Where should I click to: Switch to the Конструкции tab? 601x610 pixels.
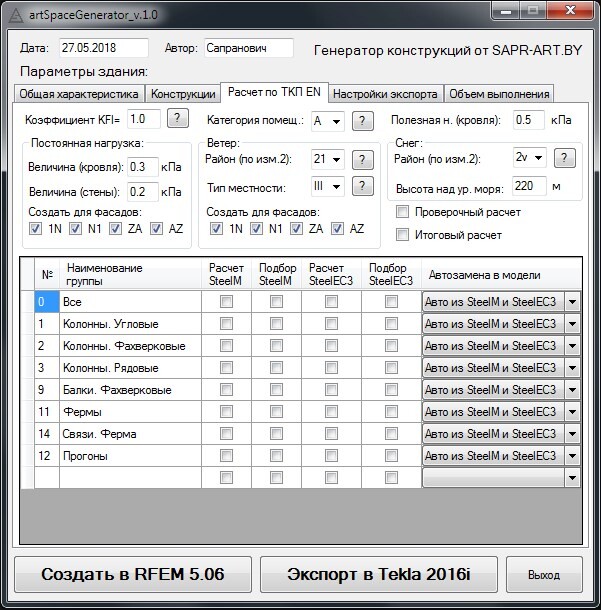(x=183, y=94)
